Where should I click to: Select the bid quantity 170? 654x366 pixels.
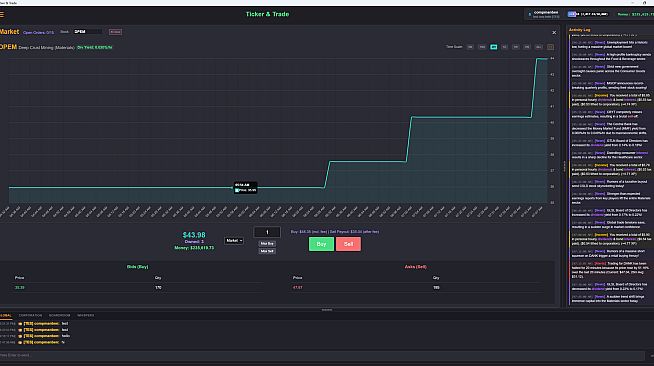pos(158,288)
